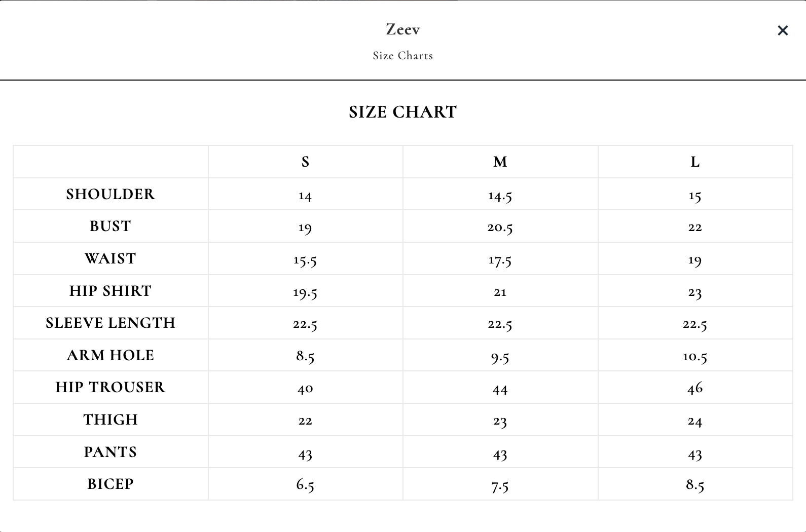
Task: Close the Zeev size chart popup
Action: click(783, 31)
